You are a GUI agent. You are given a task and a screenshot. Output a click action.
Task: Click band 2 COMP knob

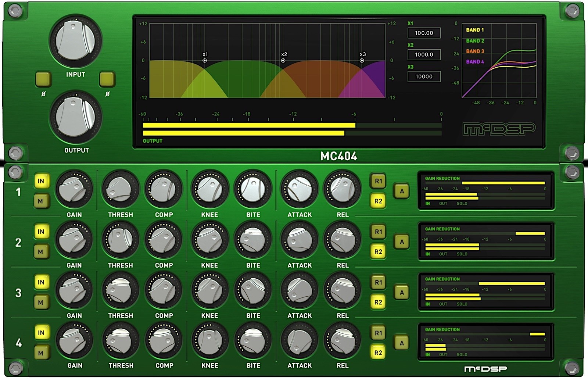coord(164,240)
